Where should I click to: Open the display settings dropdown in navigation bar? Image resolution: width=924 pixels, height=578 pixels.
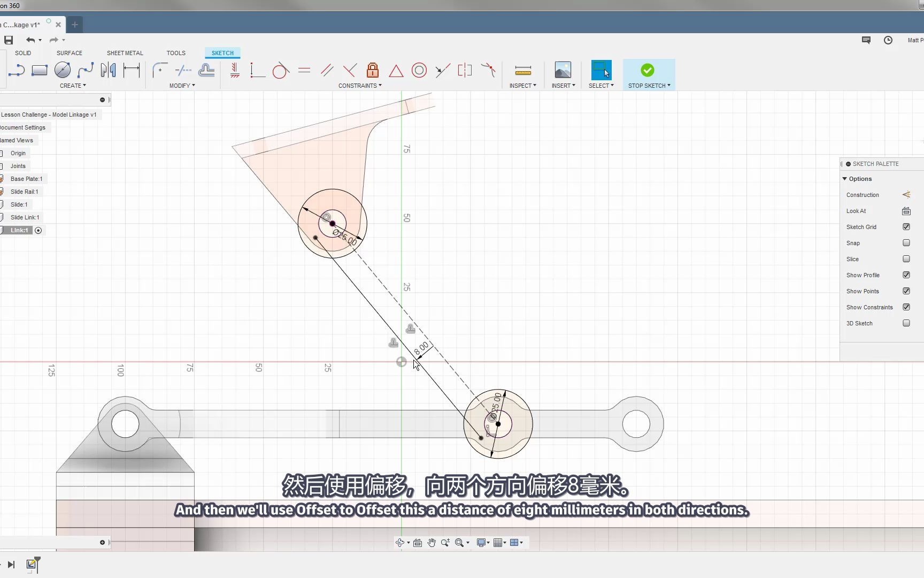point(482,542)
